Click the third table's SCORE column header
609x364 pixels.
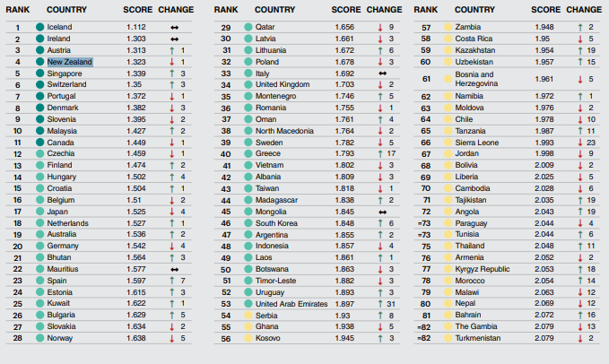[545, 10]
